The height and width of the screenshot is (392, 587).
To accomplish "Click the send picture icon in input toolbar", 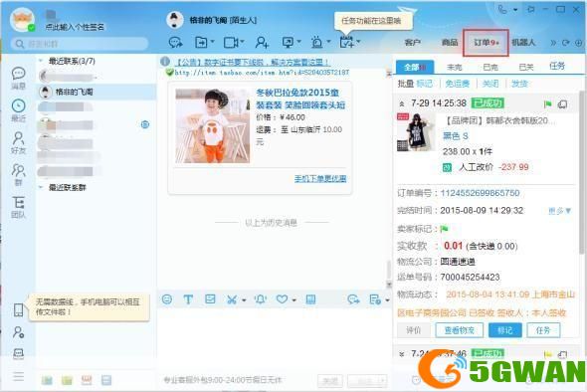I will tap(210, 298).
